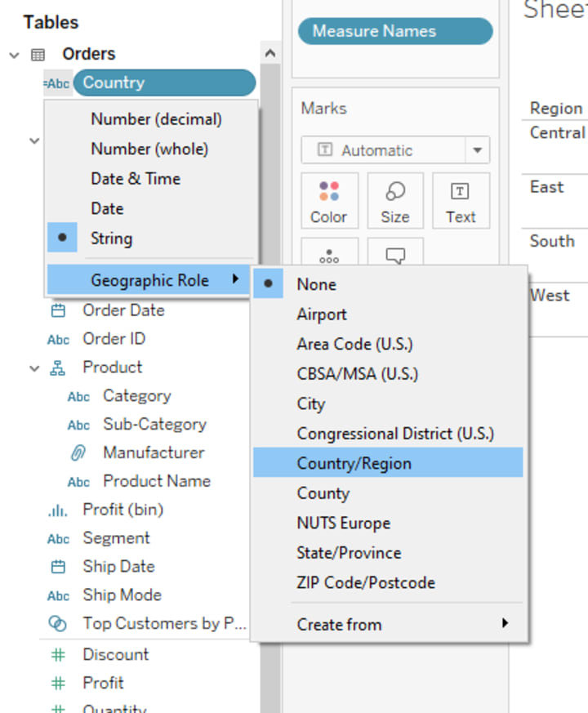The image size is (588, 713).
Task: Click the calendar icon next to Order Date
Action: pyautogui.click(x=58, y=311)
